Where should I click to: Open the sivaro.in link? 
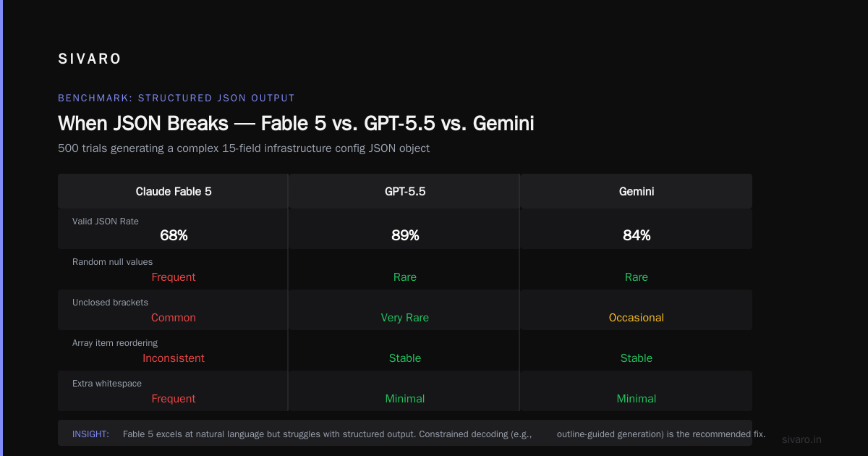pos(801,439)
